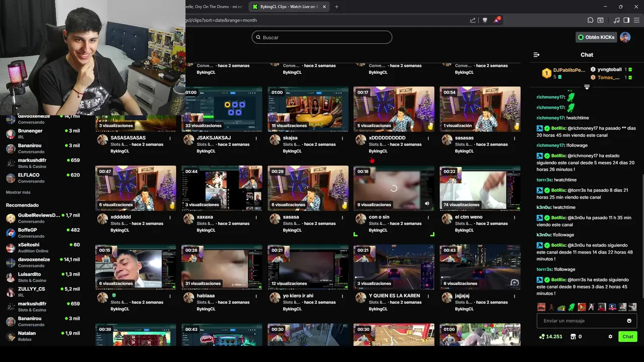Expand the leaderboard dropdown under DJPablitoPe
Viewport: 644px width, 362px height.
coord(587,87)
